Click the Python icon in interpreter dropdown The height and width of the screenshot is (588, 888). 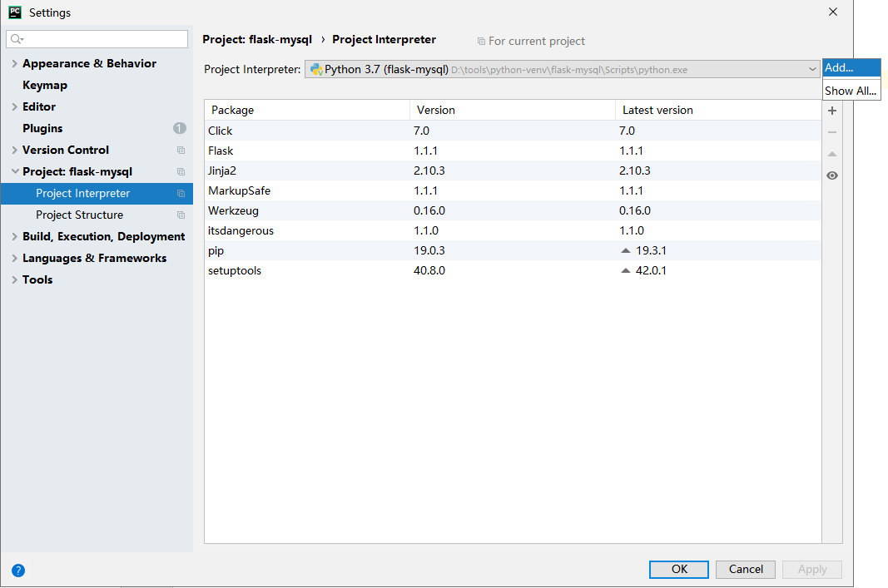point(316,70)
